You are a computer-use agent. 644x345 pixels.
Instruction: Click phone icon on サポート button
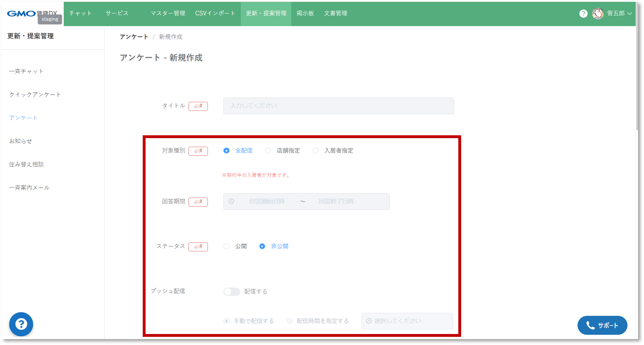point(590,325)
